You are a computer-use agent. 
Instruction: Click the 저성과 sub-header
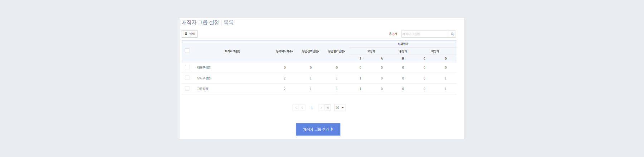tap(435, 51)
